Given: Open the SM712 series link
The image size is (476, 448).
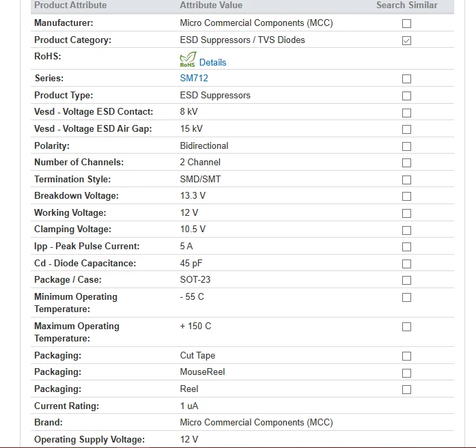Looking at the screenshot, I should pyautogui.click(x=194, y=78).
